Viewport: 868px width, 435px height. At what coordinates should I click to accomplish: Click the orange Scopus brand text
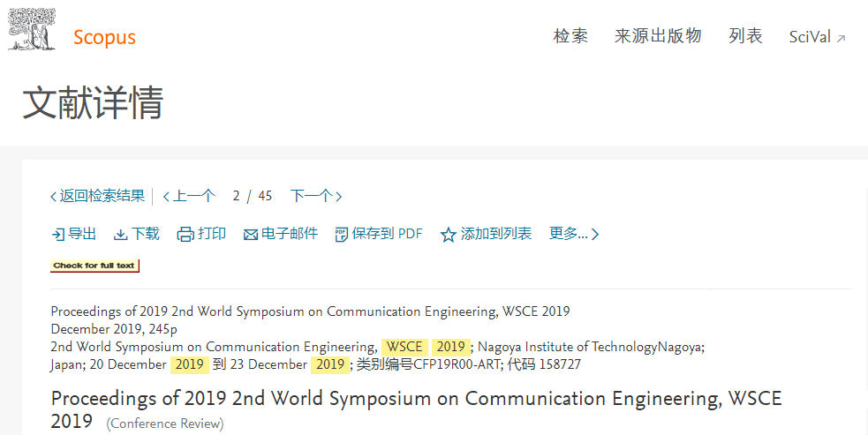[104, 38]
